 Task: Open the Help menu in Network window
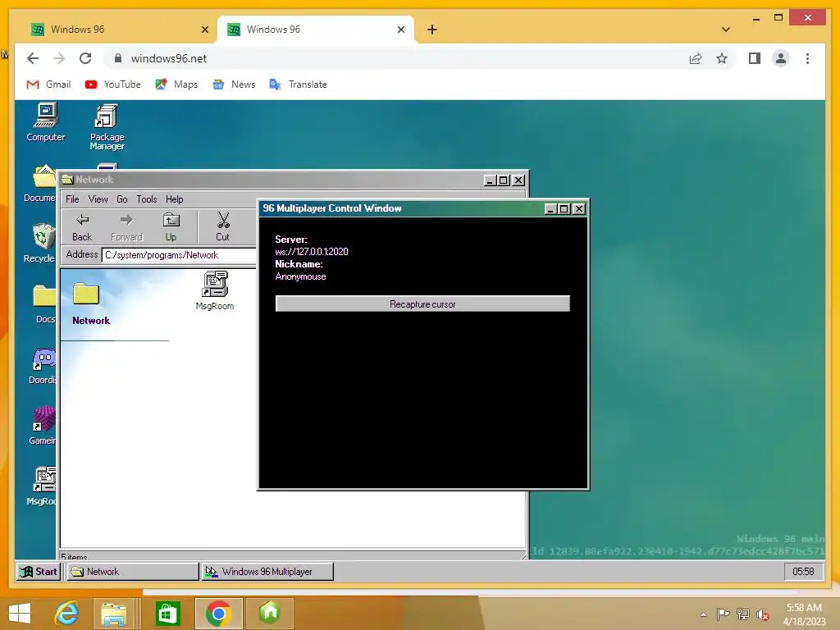(174, 199)
